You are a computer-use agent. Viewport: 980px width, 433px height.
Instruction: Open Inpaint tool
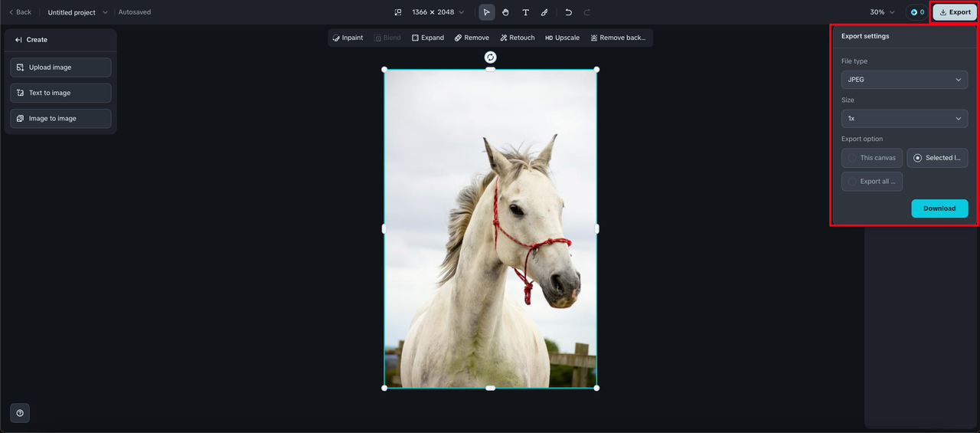[x=348, y=38]
